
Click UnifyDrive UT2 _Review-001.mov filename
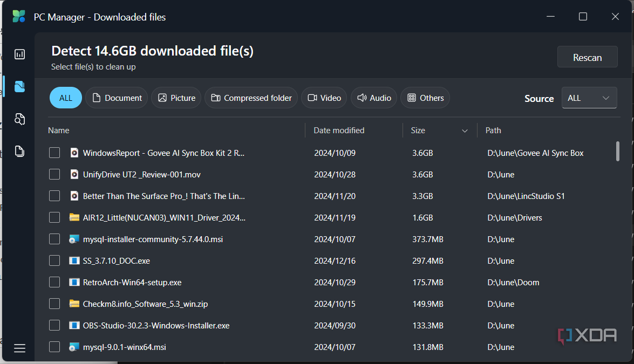141,175
